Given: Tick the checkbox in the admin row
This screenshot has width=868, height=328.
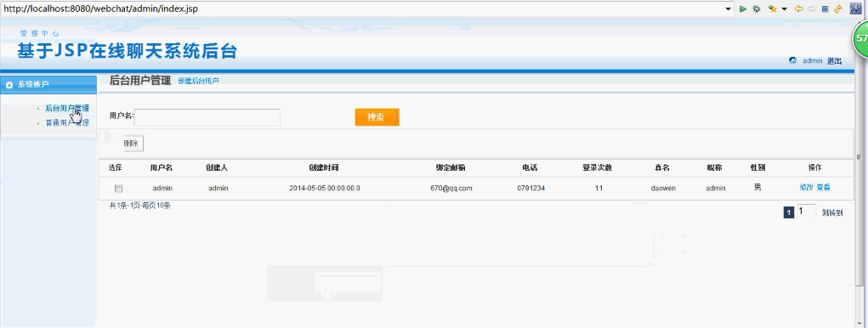Looking at the screenshot, I should [118, 189].
